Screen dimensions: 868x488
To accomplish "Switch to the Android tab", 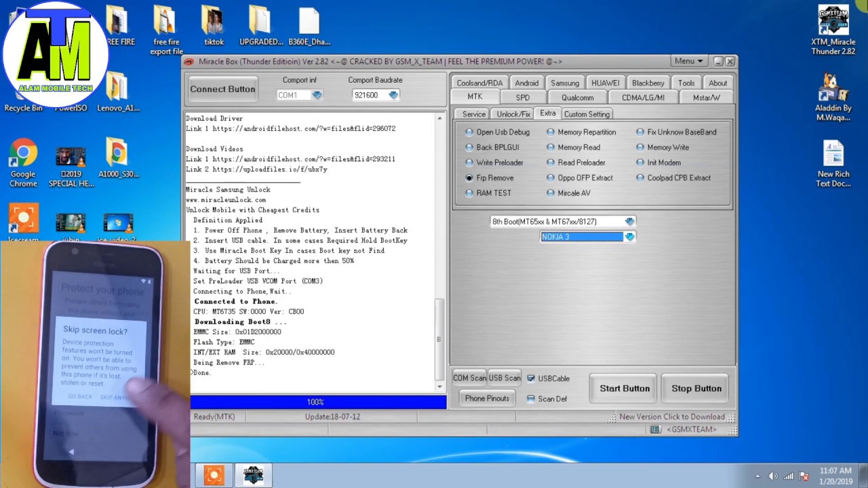I will (527, 83).
